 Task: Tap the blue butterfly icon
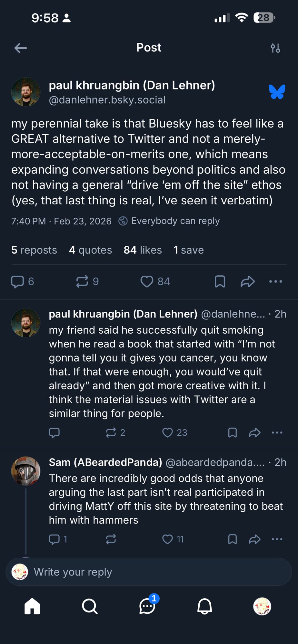(x=277, y=92)
